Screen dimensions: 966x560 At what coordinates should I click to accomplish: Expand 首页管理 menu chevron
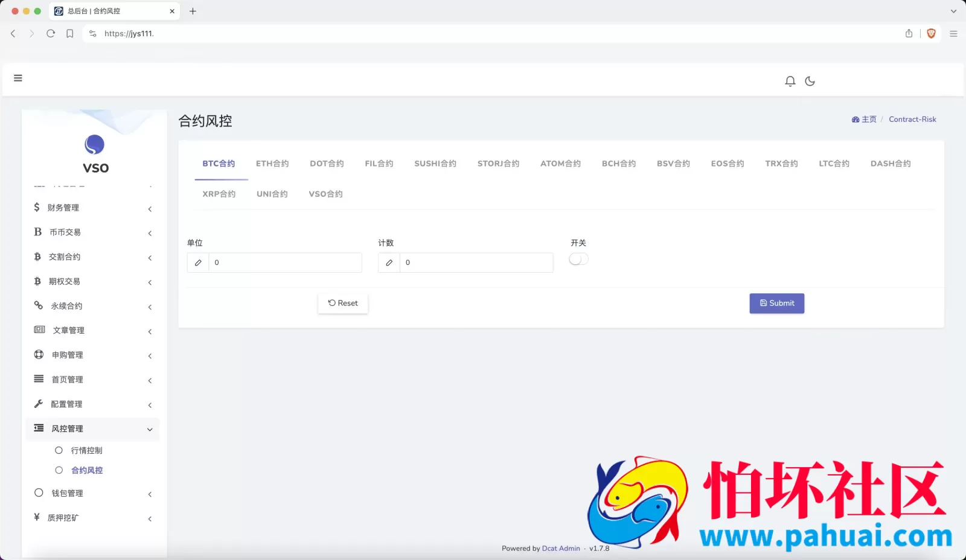150,380
